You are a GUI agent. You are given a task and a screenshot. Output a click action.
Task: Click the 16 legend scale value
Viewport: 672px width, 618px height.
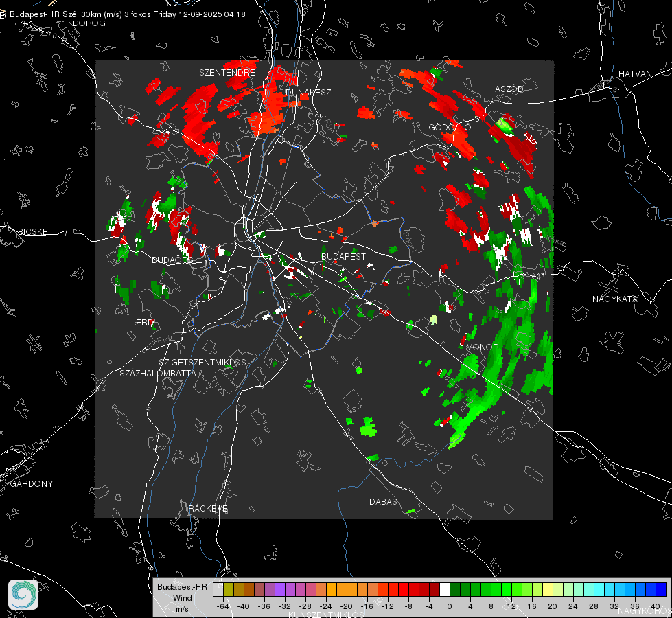point(532,606)
